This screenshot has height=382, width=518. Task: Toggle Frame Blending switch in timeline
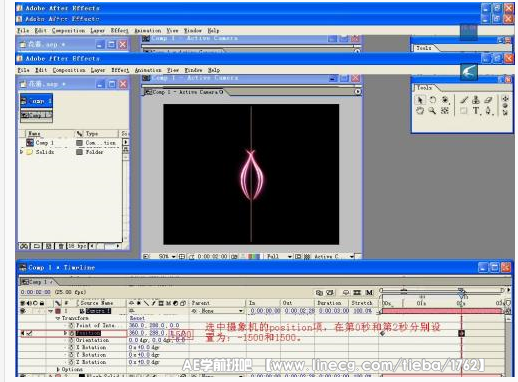click(x=357, y=293)
